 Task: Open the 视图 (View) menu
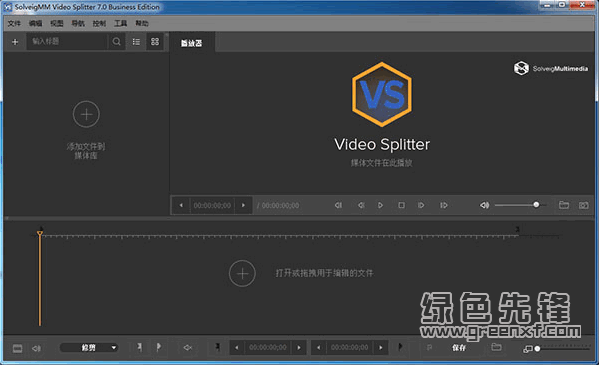tap(57, 23)
